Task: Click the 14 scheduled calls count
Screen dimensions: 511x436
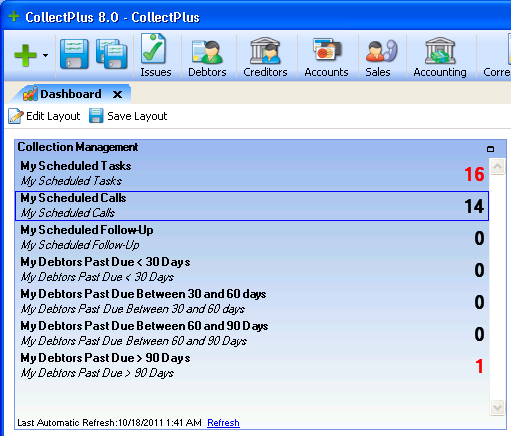Action: click(x=474, y=206)
